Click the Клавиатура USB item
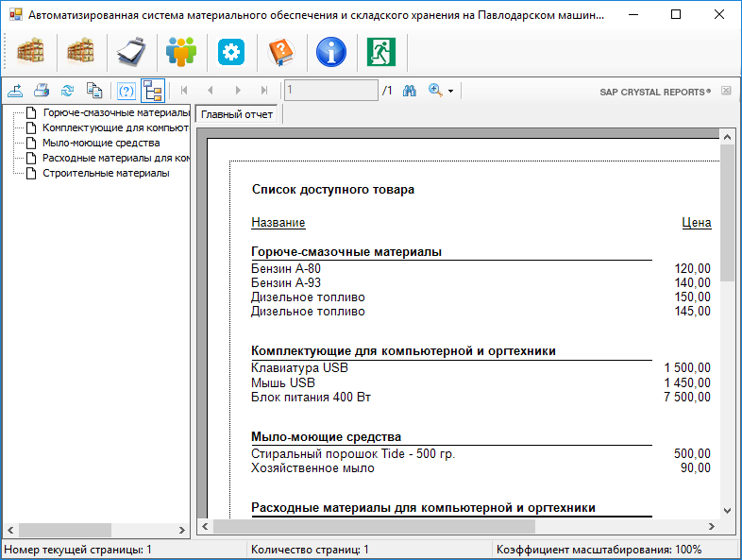This screenshot has width=742, height=560. coord(299,367)
